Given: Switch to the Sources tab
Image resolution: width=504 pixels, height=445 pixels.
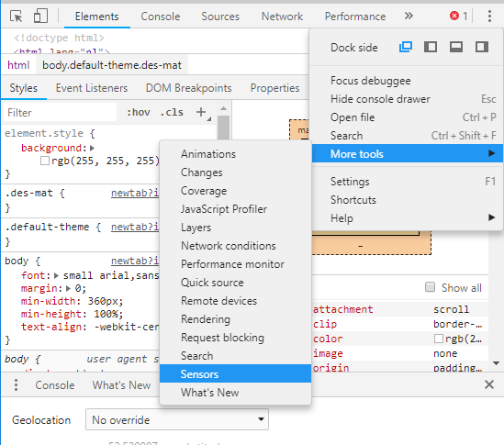Looking at the screenshot, I should click(220, 17).
